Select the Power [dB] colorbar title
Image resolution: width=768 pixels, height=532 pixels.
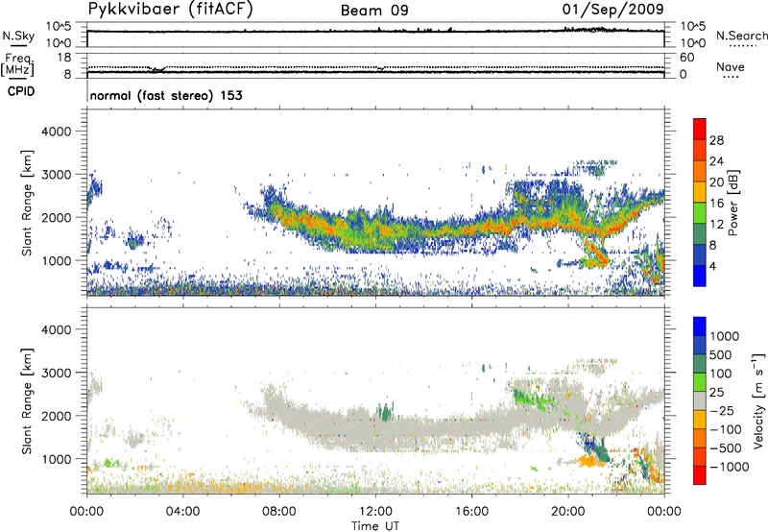click(x=732, y=203)
